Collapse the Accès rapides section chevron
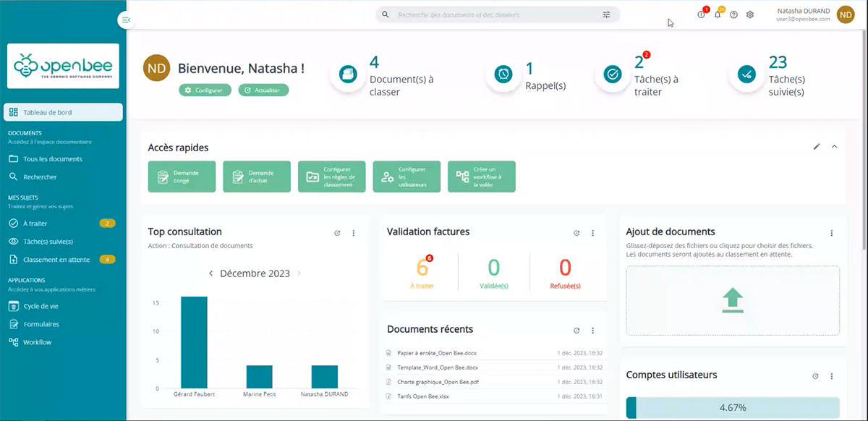This screenshot has height=421, width=868. [835, 146]
